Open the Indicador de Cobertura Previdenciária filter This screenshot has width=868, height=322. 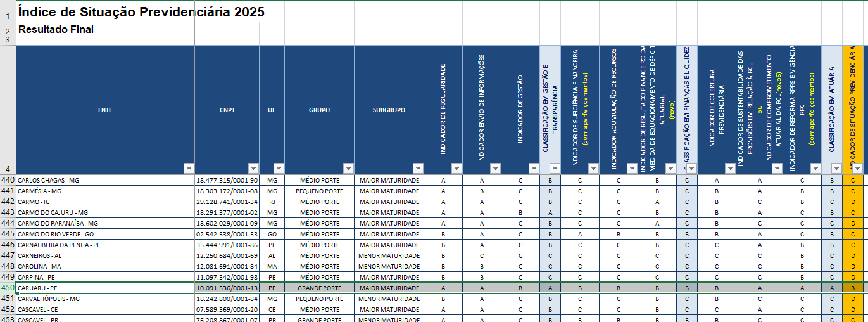pos(729,168)
